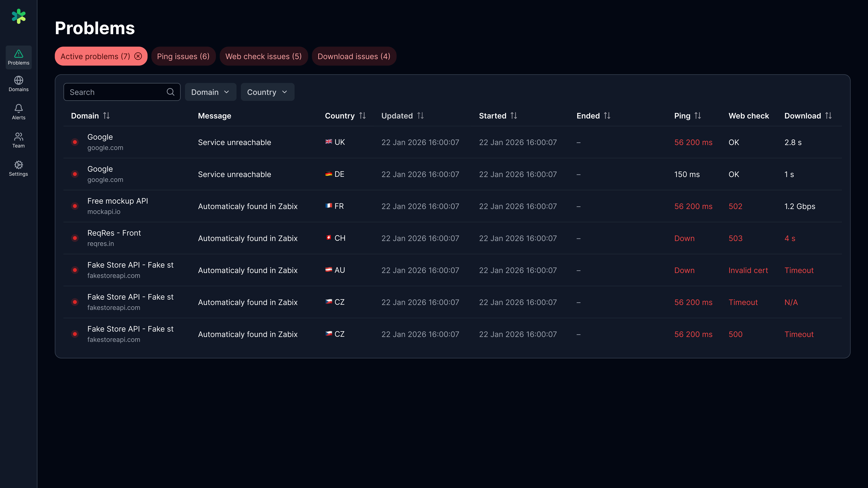868x488 pixels.
Task: Switch to the Ping issues filter
Action: coord(183,56)
